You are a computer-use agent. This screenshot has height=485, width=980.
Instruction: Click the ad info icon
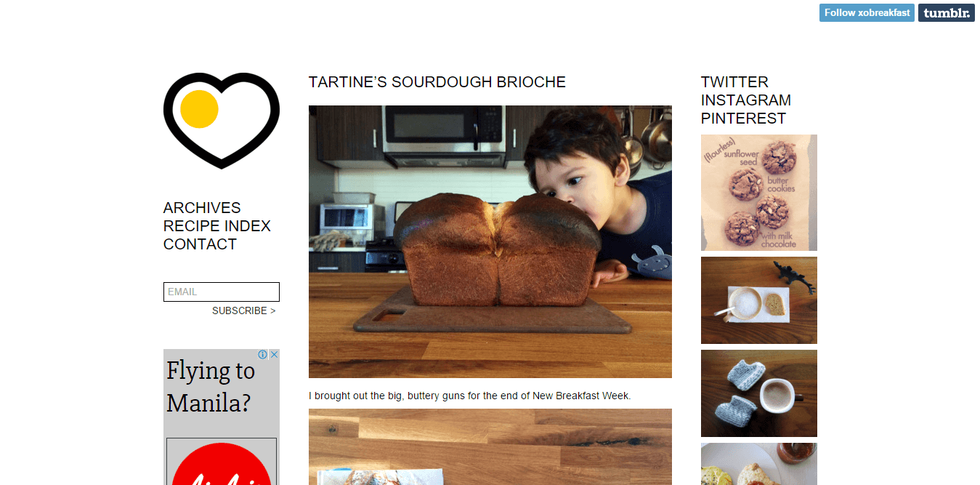click(x=263, y=355)
